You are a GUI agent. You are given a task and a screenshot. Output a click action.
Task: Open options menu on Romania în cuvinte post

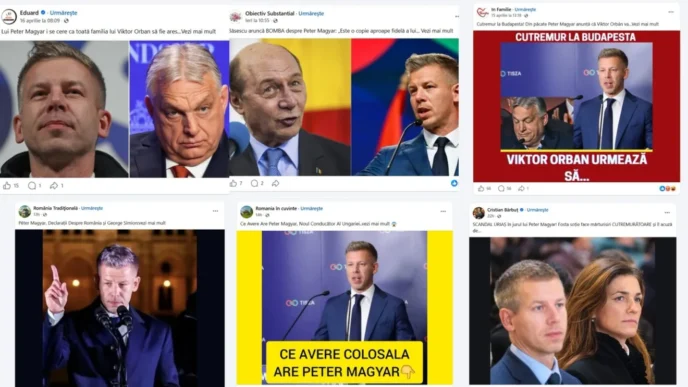tap(443, 211)
